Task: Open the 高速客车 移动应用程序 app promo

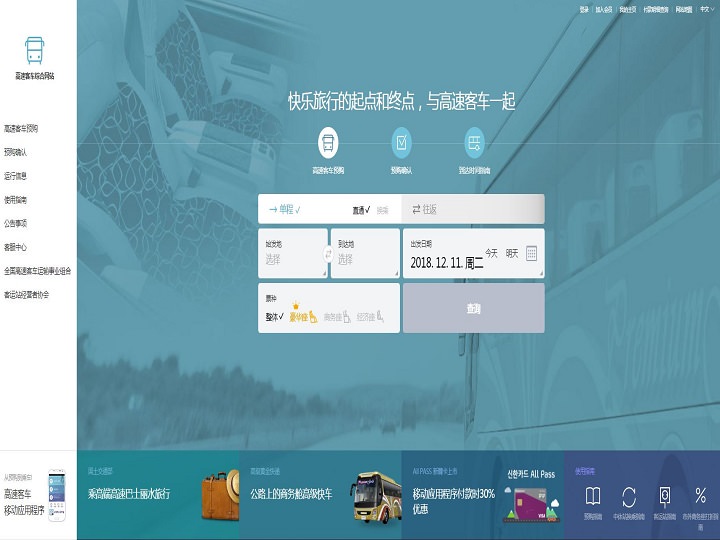Action: [24, 502]
